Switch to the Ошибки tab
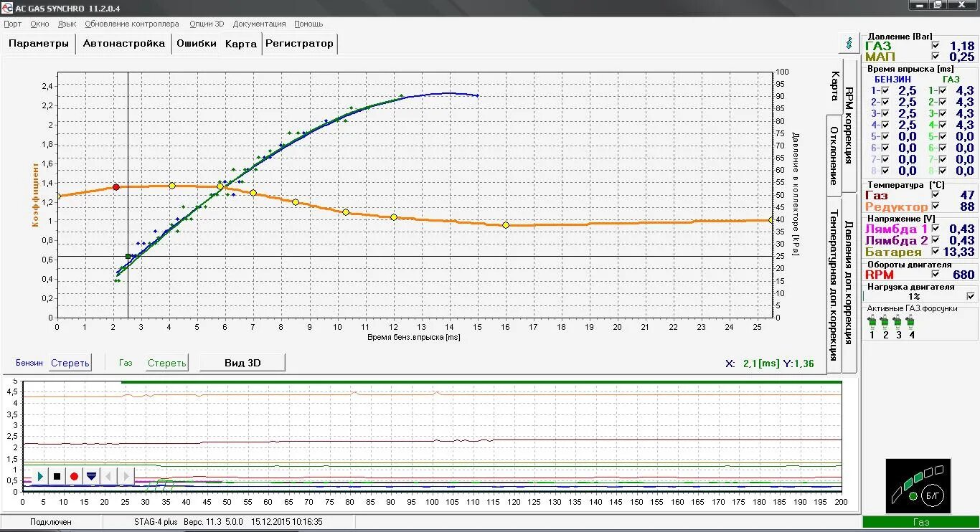Screen dimensions: 980x532 (x=197, y=43)
